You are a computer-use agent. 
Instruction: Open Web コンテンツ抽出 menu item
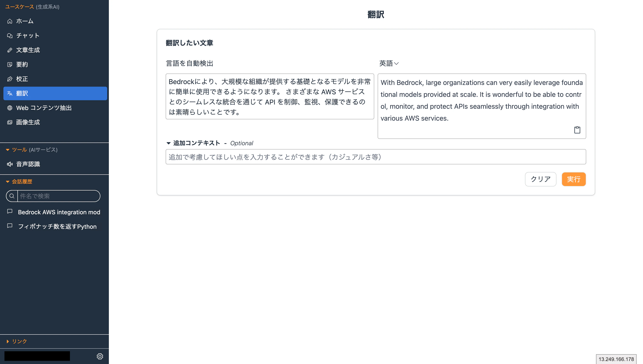(x=55, y=108)
